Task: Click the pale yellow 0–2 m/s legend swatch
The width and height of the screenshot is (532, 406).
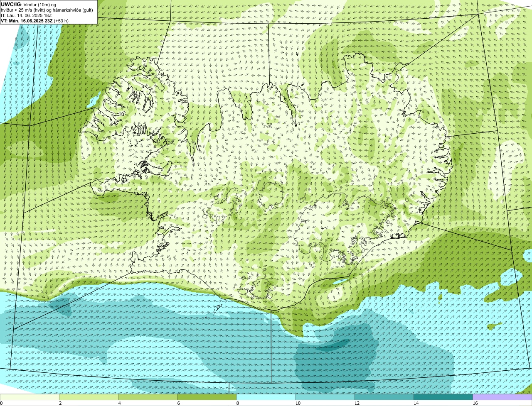Action: point(30,397)
